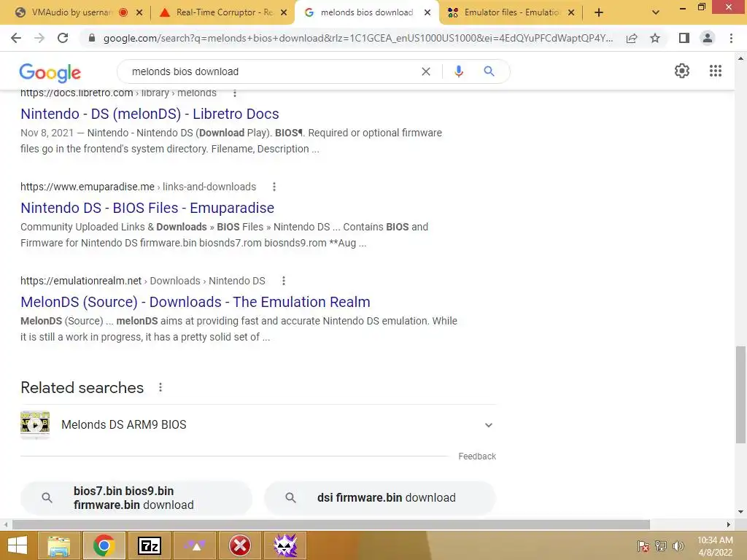
Task: Click the vertical scrollbar thumb
Action: 740,395
